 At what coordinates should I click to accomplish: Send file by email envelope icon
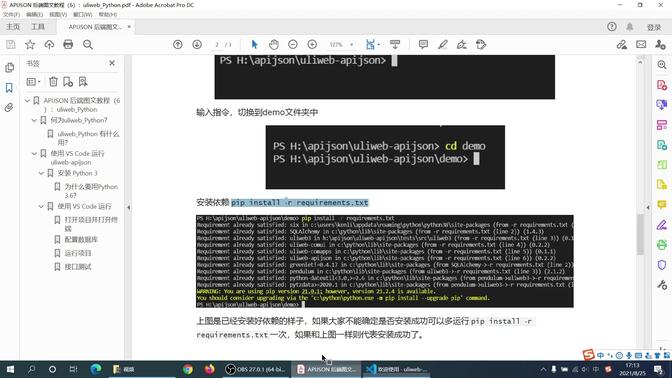click(x=641, y=45)
